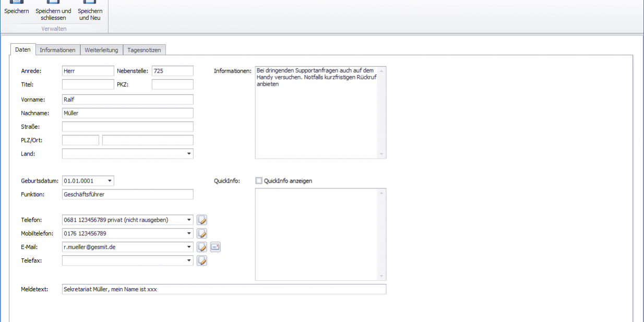Viewport: 644px width, 322px height.
Task: Enable the QuickInfo anzeigen checkbox
Action: [x=259, y=181]
